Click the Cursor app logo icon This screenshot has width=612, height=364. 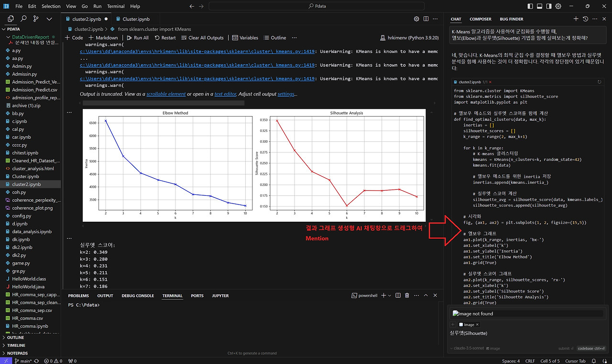tap(6, 6)
